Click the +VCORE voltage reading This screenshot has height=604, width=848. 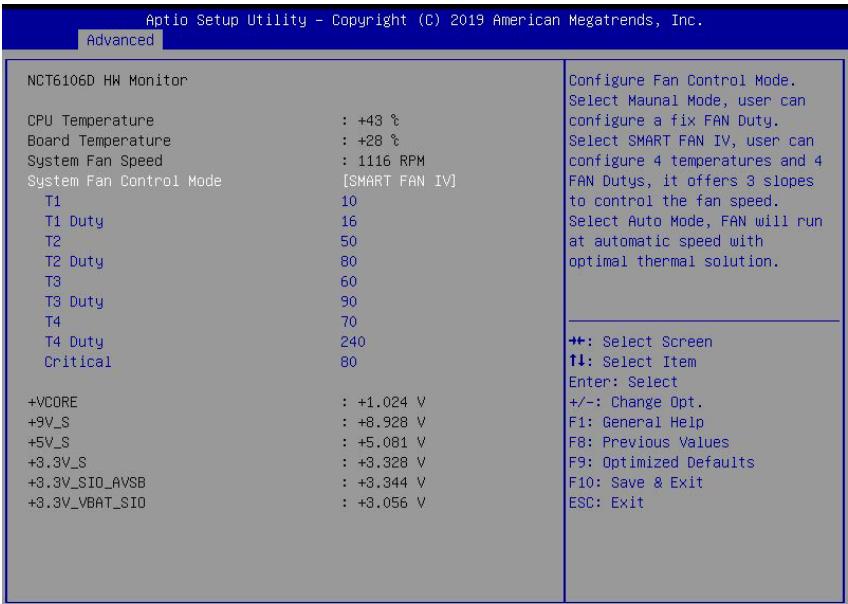coord(383,402)
